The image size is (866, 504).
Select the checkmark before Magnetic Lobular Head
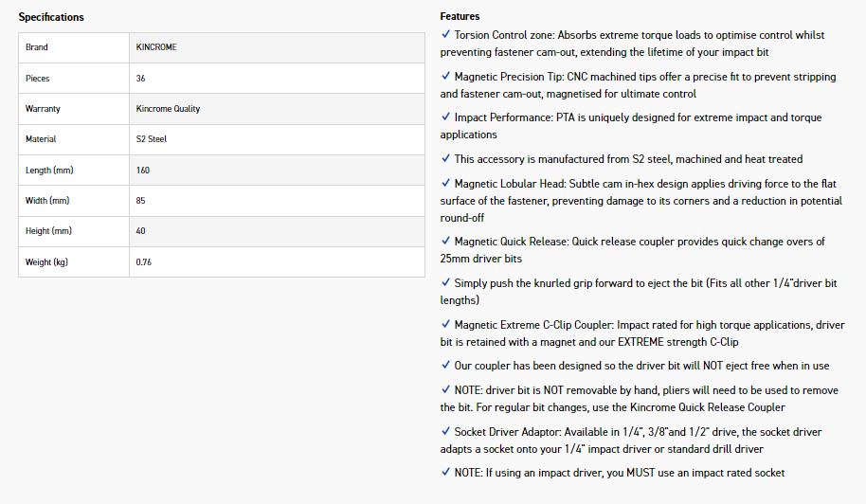pyautogui.click(x=445, y=184)
